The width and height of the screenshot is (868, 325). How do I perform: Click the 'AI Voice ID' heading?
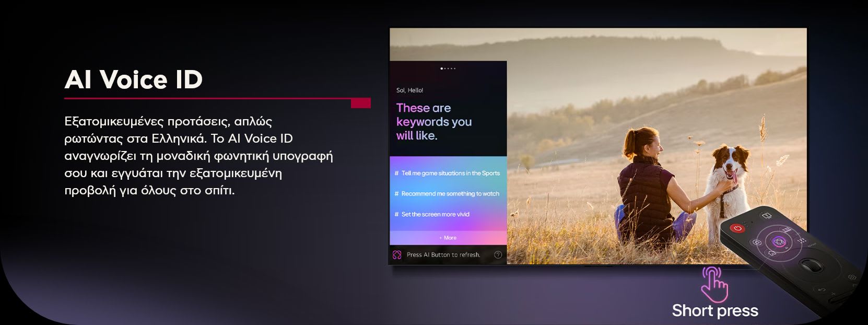tap(134, 80)
